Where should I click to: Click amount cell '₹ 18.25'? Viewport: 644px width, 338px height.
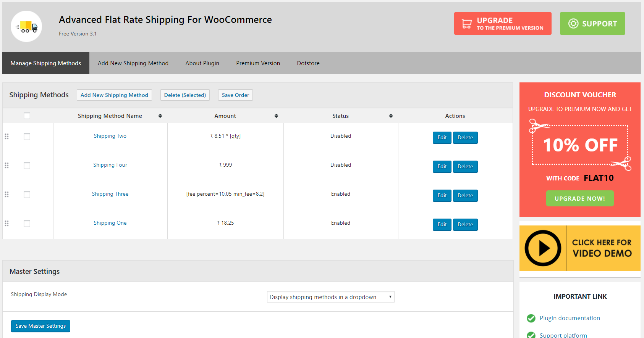225,223
